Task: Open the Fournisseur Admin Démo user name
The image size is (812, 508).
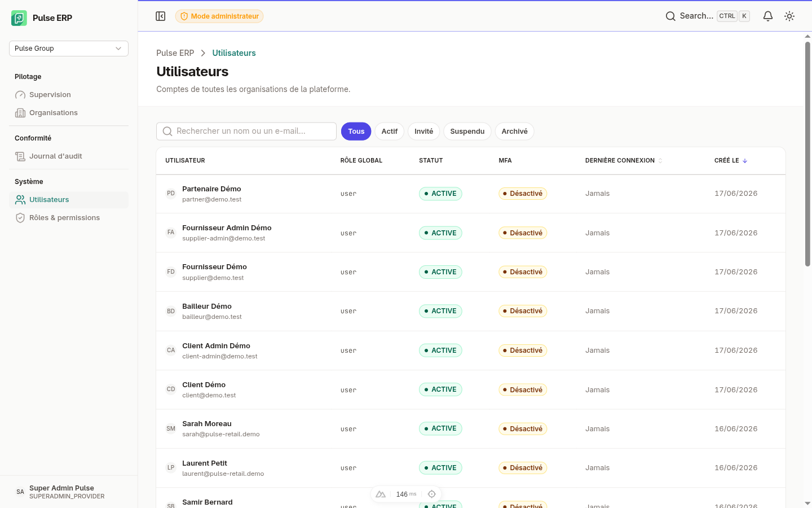Action: click(227, 228)
